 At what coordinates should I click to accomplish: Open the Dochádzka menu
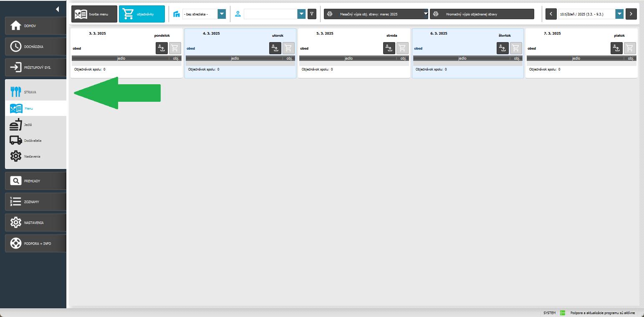pyautogui.click(x=35, y=47)
